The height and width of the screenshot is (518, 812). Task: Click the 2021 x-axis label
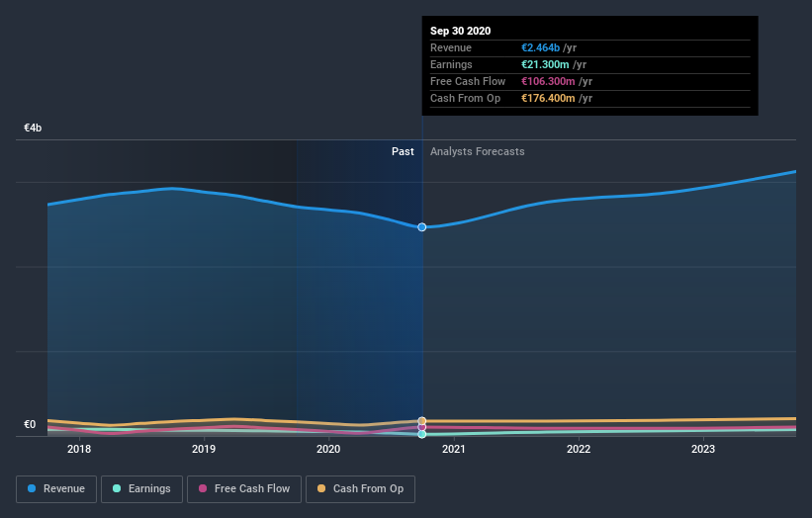[454, 449]
